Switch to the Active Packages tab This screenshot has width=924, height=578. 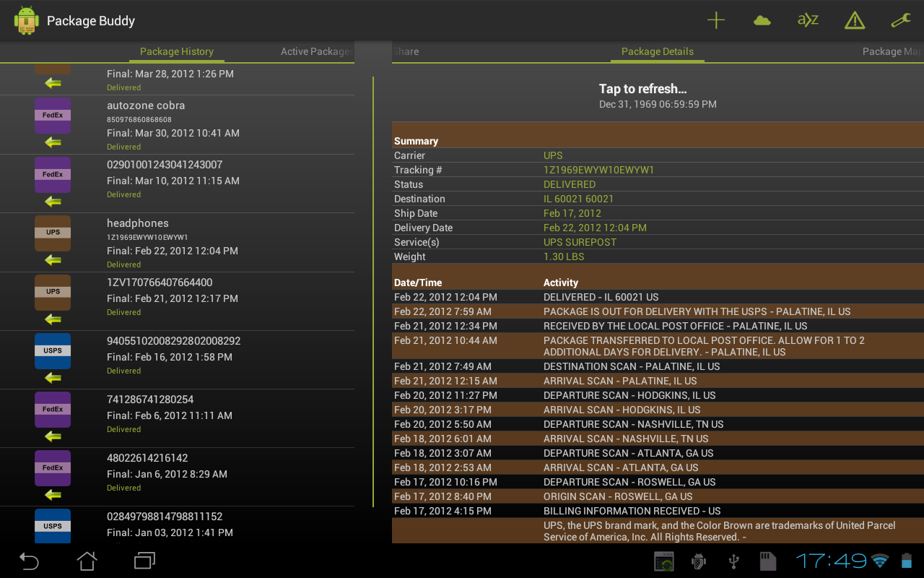pyautogui.click(x=316, y=51)
